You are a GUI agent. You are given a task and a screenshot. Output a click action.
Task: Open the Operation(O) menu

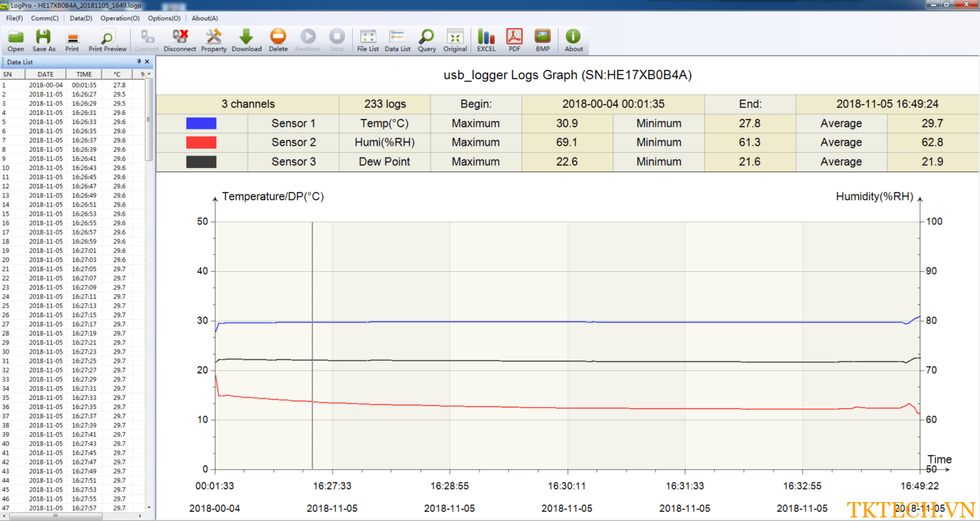click(x=120, y=18)
